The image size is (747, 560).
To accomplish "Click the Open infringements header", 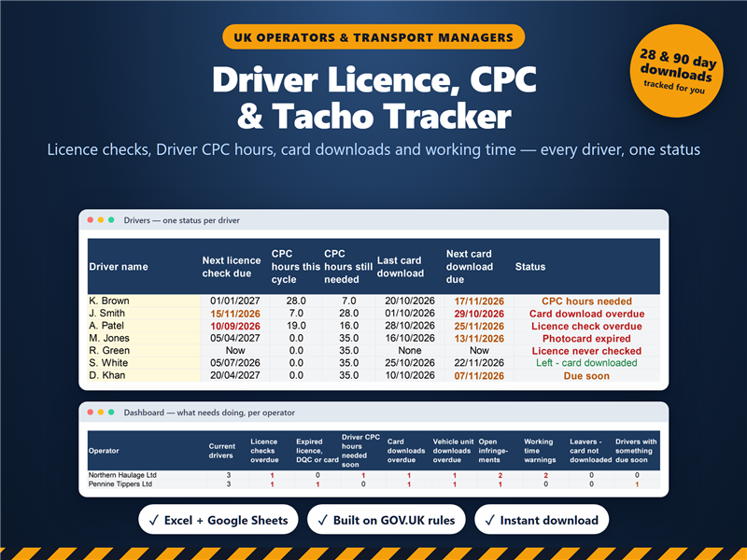I will click(x=493, y=451).
